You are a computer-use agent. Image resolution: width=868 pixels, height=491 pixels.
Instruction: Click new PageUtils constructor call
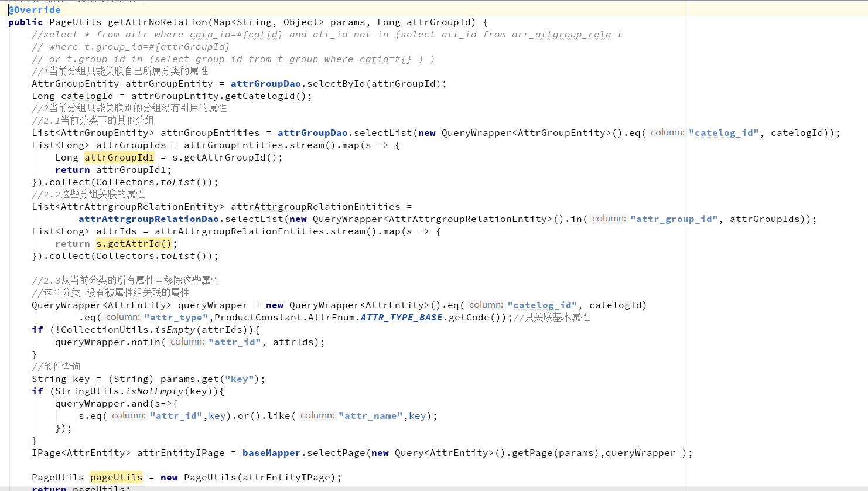click(x=251, y=477)
